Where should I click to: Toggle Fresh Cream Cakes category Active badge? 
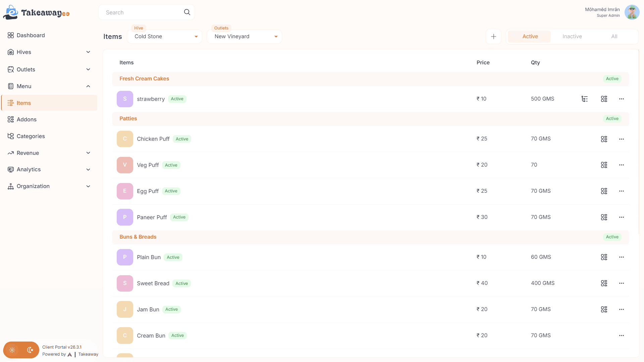tap(612, 79)
